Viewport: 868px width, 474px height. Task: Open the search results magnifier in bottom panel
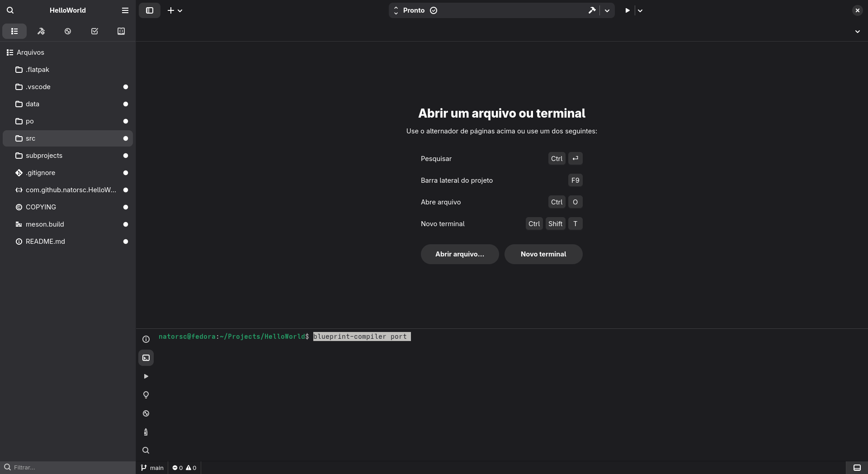pyautogui.click(x=146, y=450)
